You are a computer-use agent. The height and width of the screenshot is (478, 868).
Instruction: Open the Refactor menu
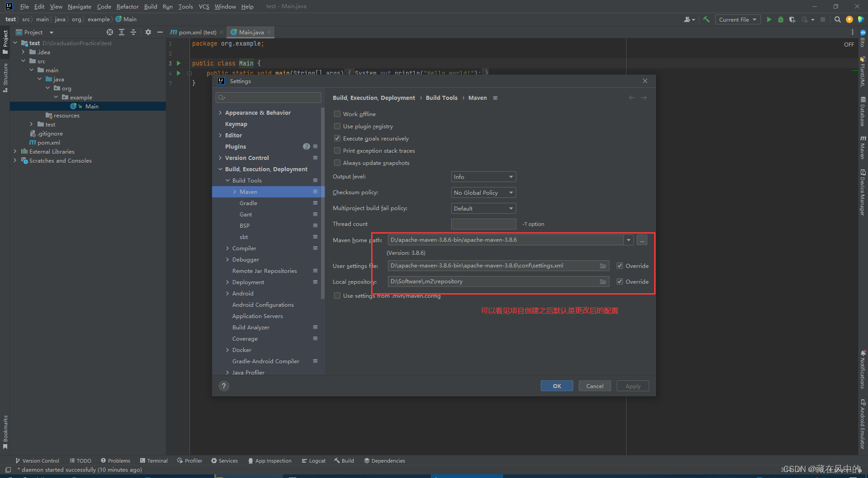pos(127,6)
